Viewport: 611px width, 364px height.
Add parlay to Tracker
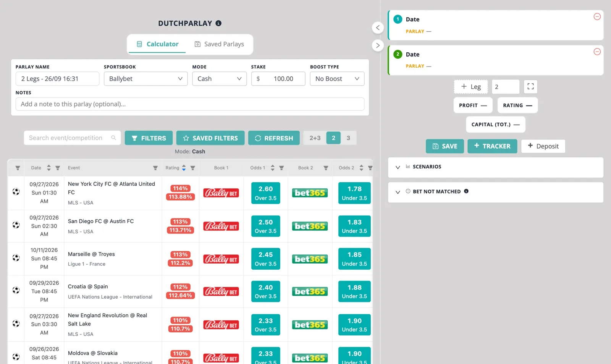click(492, 146)
